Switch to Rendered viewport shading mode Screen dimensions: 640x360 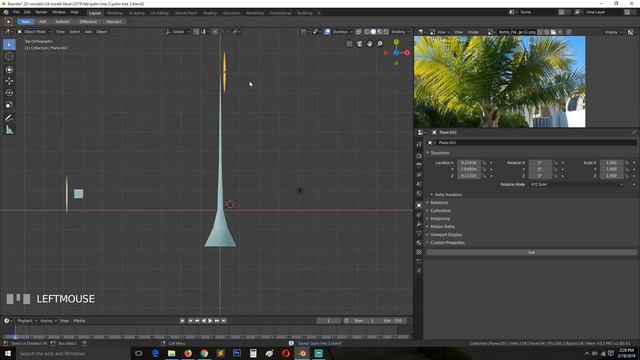click(386, 32)
